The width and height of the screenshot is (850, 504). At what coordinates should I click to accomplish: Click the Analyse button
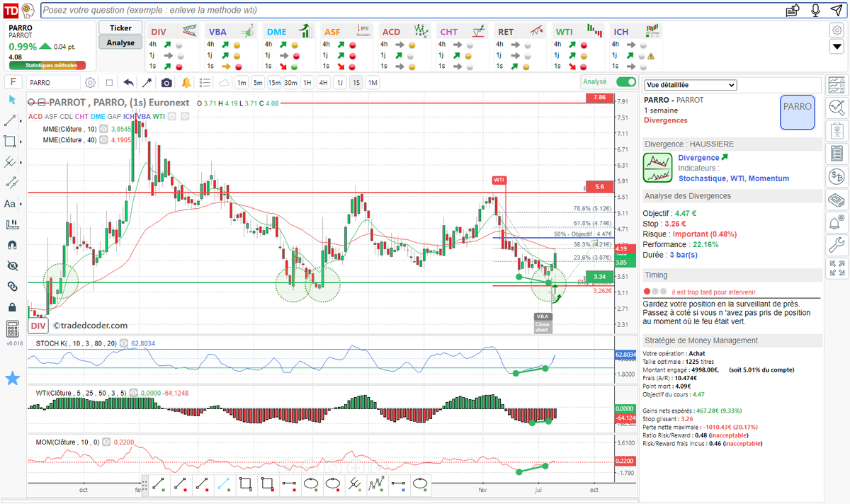point(120,42)
